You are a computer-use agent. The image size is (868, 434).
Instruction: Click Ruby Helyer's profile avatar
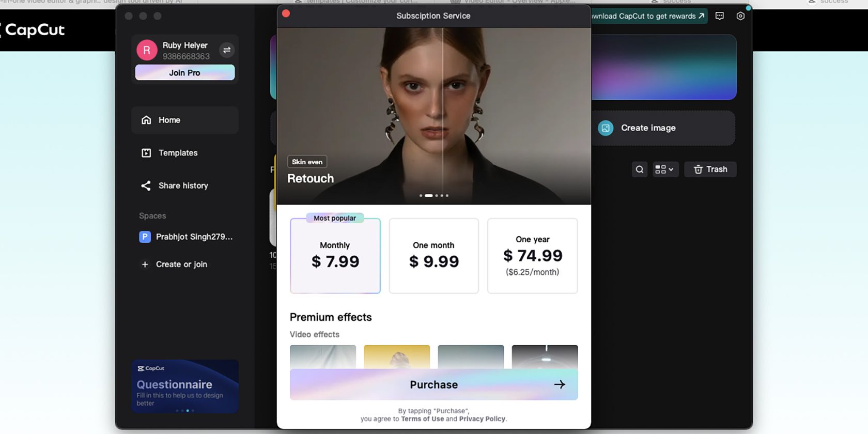point(147,50)
